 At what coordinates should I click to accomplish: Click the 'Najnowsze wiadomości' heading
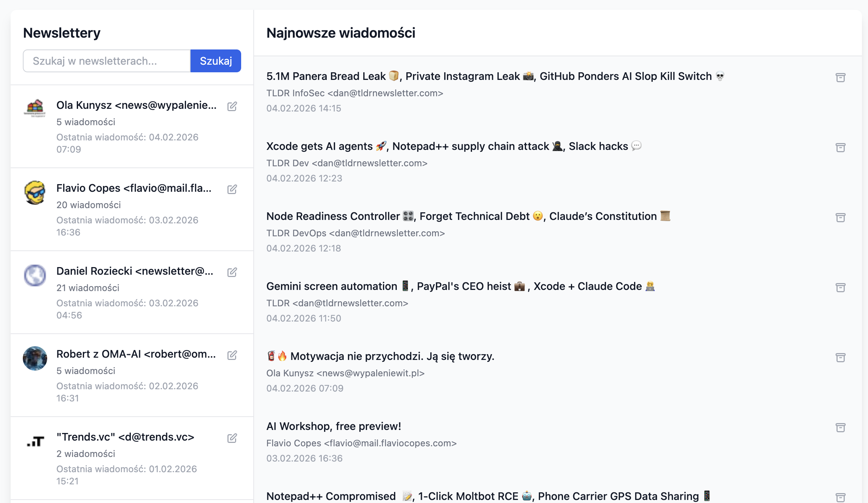tap(341, 33)
